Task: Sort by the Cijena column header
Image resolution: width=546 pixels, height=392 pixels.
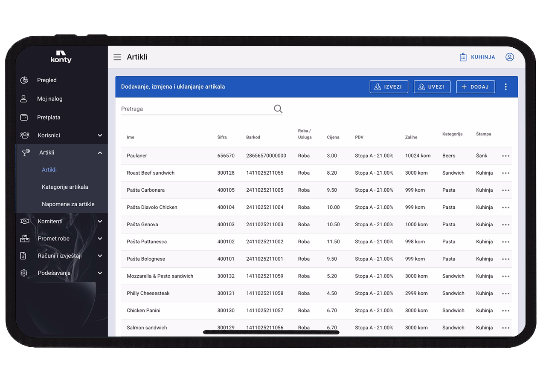Action: (x=333, y=137)
